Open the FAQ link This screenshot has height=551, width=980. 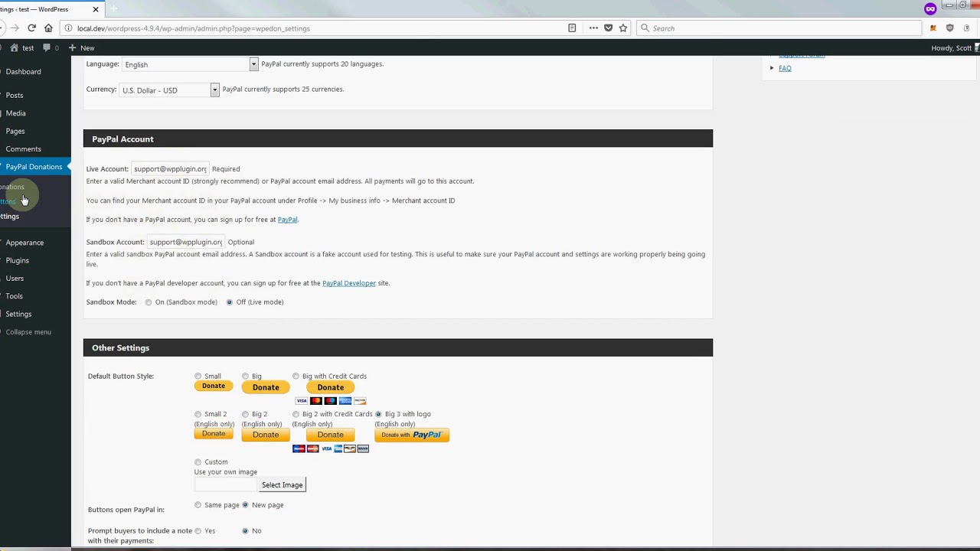coord(785,68)
